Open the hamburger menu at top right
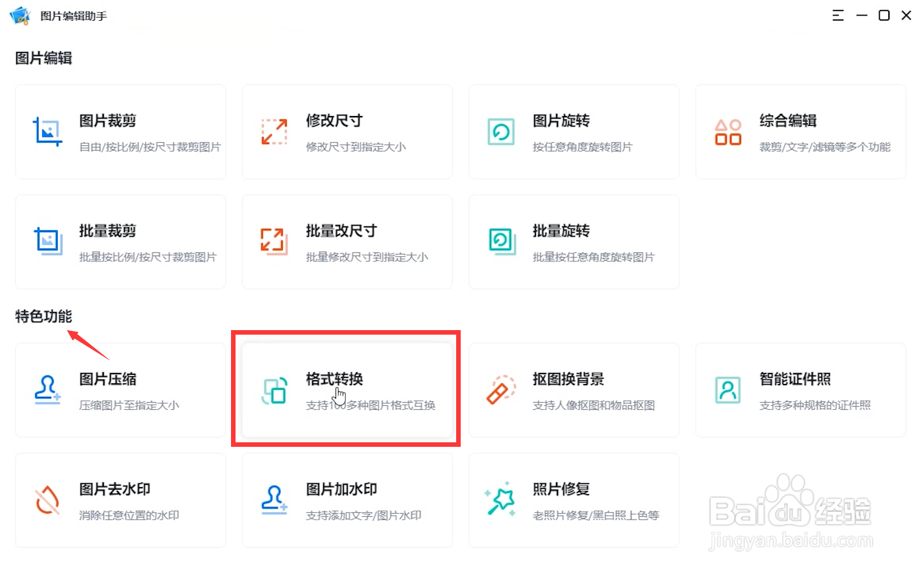Viewport: 924px width, 572px height. [x=838, y=15]
